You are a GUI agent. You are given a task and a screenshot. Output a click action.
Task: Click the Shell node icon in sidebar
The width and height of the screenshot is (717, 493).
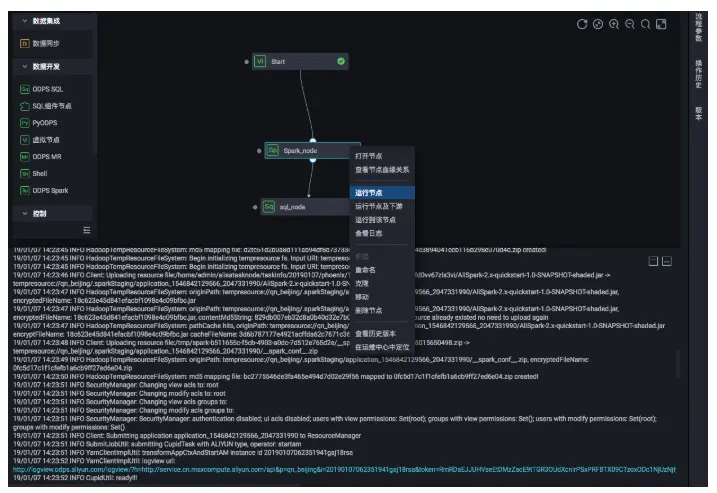pos(25,174)
